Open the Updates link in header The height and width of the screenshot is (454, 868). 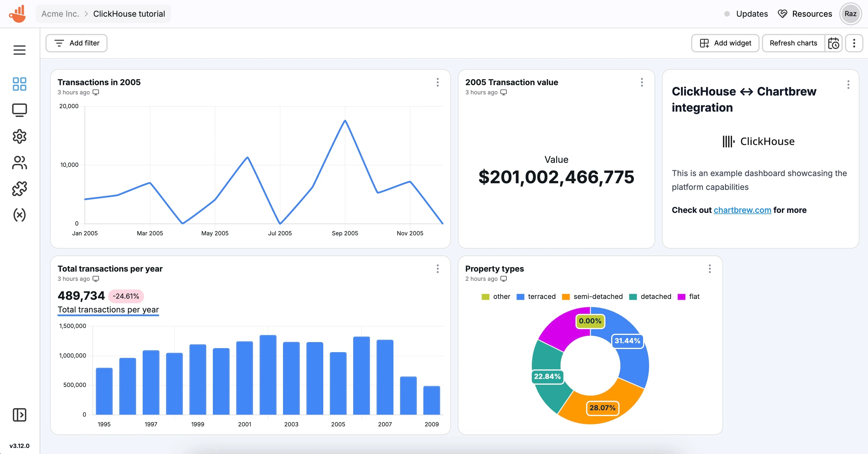coord(752,14)
